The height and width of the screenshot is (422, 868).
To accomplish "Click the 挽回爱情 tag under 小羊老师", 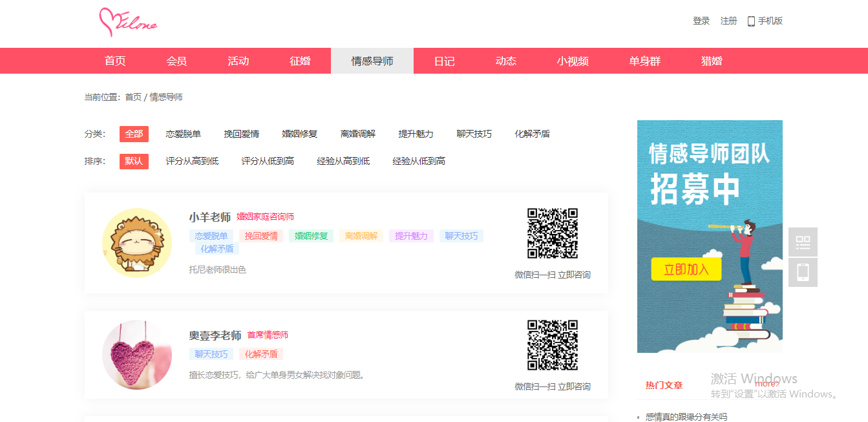I will [261, 236].
